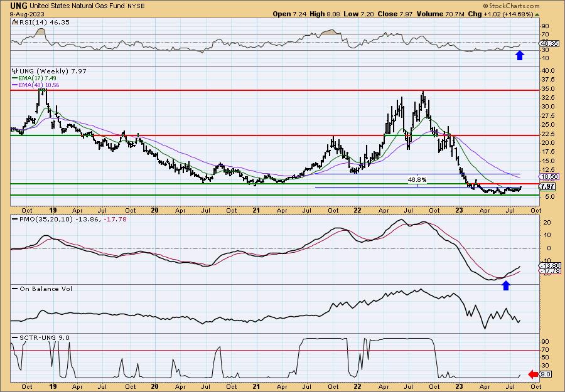Click the SCTR panel's 50 level label
Image resolution: width=565 pixels, height=392 pixels.
click(545, 358)
